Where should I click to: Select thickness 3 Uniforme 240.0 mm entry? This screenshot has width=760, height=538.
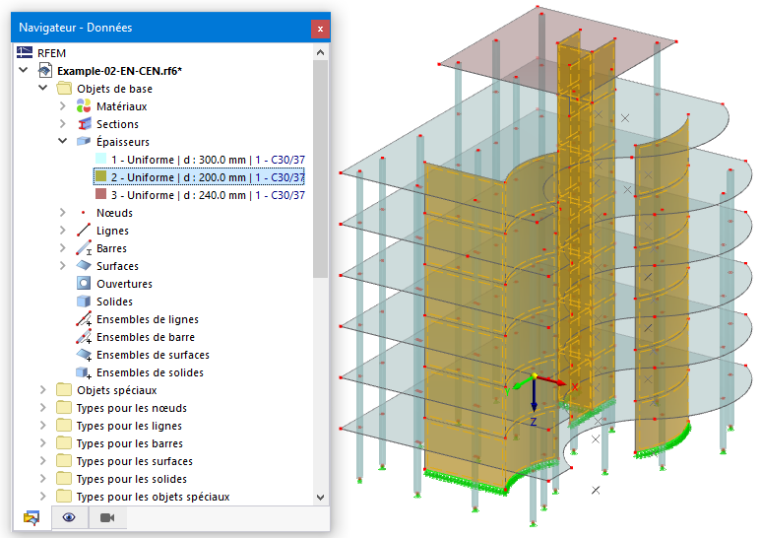pos(208,195)
